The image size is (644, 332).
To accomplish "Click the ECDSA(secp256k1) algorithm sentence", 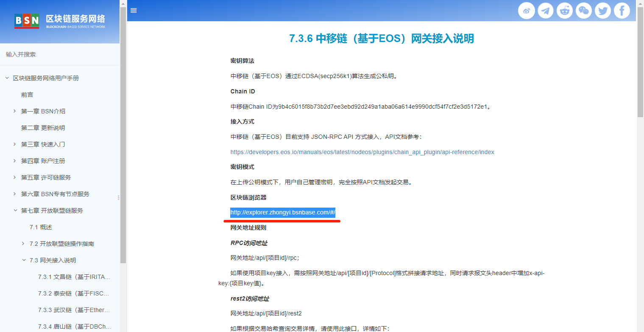I will coord(314,76).
